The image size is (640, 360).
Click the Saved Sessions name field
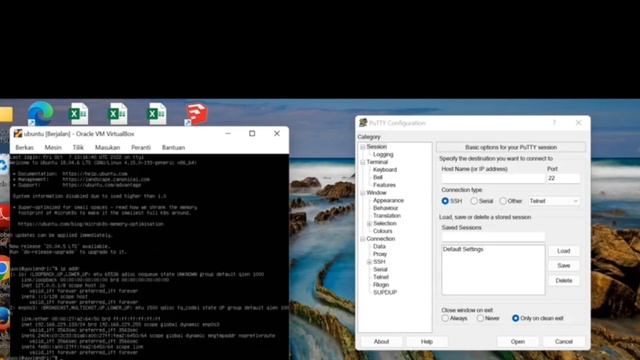(493, 237)
